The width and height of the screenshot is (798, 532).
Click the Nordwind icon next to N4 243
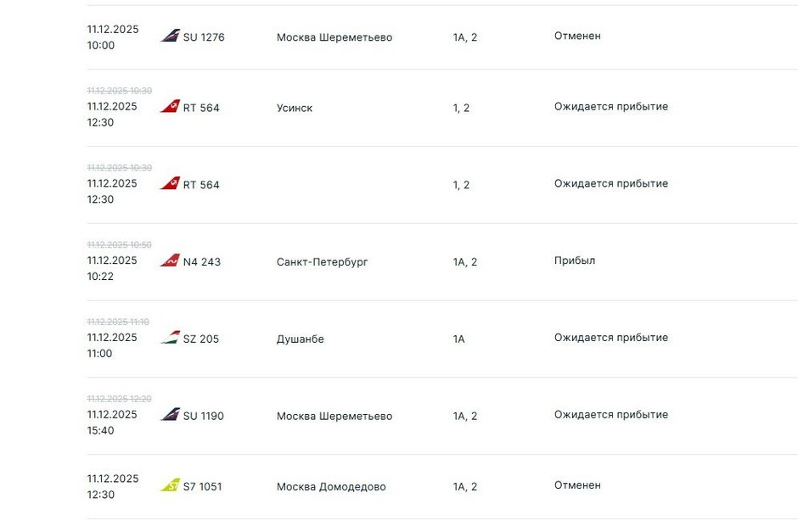(170, 261)
